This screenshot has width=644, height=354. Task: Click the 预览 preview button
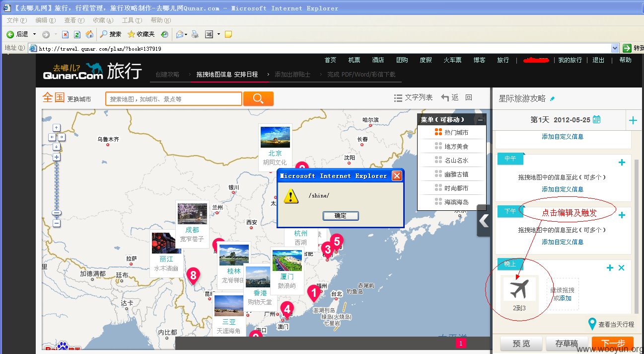coord(521,344)
